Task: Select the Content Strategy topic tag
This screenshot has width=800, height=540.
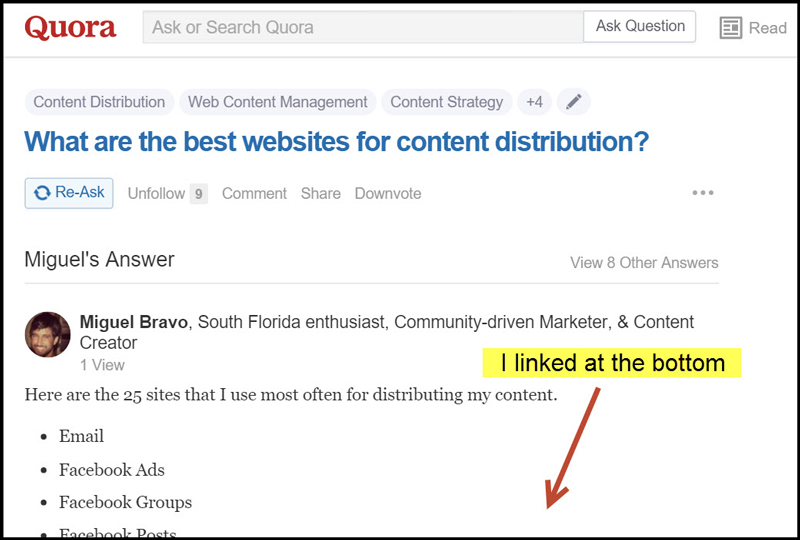Action: click(446, 102)
